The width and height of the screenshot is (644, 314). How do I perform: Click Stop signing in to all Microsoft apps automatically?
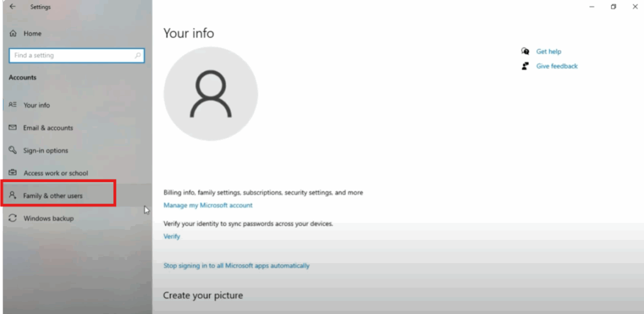click(x=236, y=266)
